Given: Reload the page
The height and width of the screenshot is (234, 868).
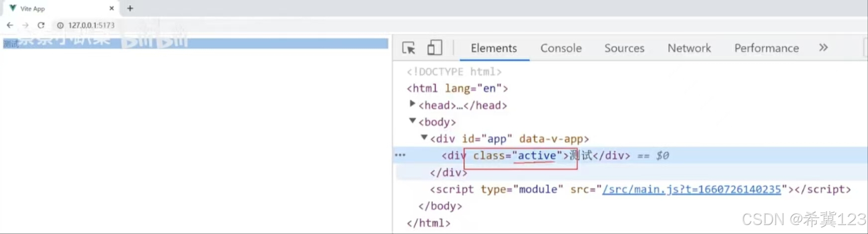Looking at the screenshot, I should point(41,25).
